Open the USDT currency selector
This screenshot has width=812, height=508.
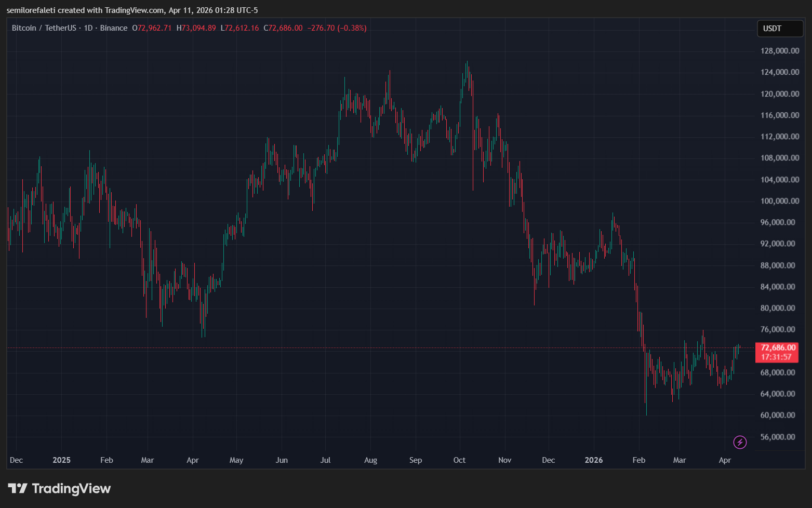[779, 29]
